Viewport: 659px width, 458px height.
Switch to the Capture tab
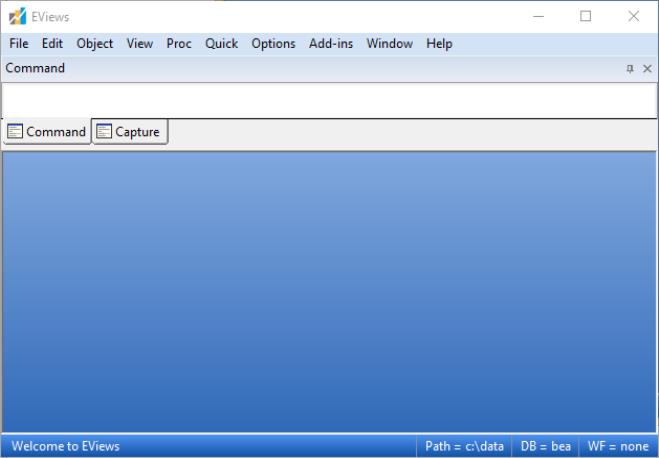click(129, 132)
